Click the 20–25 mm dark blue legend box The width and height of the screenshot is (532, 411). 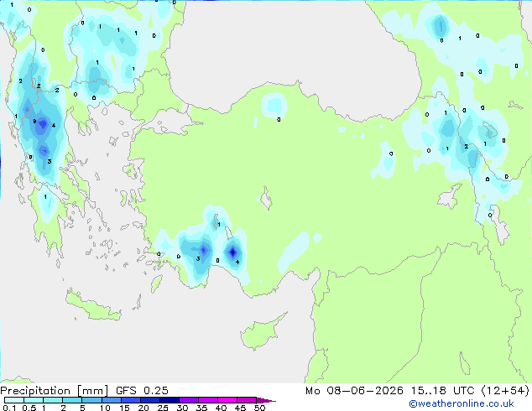tap(149, 400)
